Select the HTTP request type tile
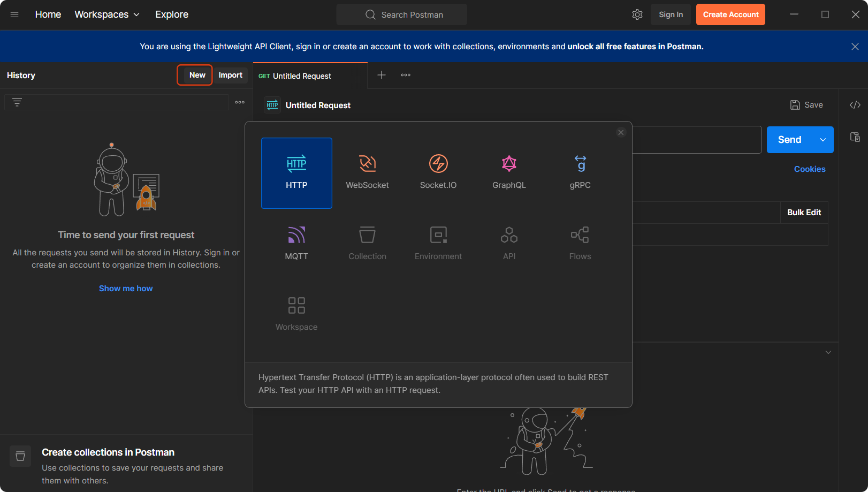 tap(296, 173)
